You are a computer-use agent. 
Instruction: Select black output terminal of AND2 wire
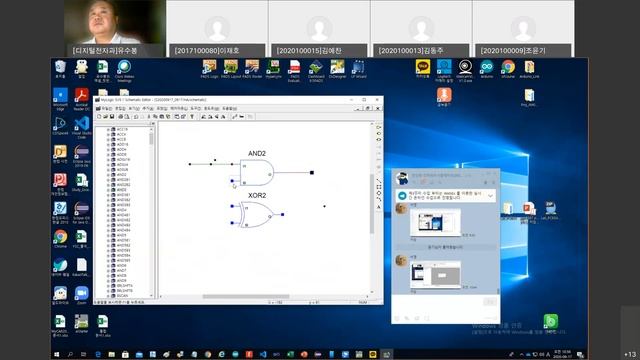[x=312, y=173]
